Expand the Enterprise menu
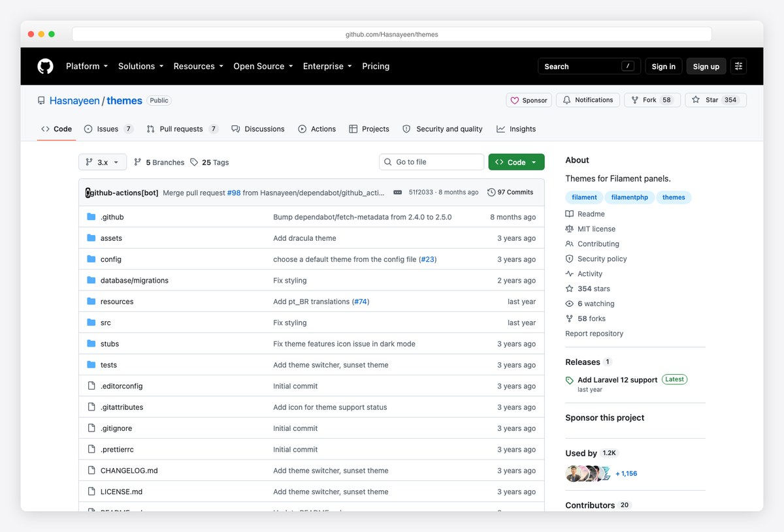The image size is (784, 532). pos(327,66)
